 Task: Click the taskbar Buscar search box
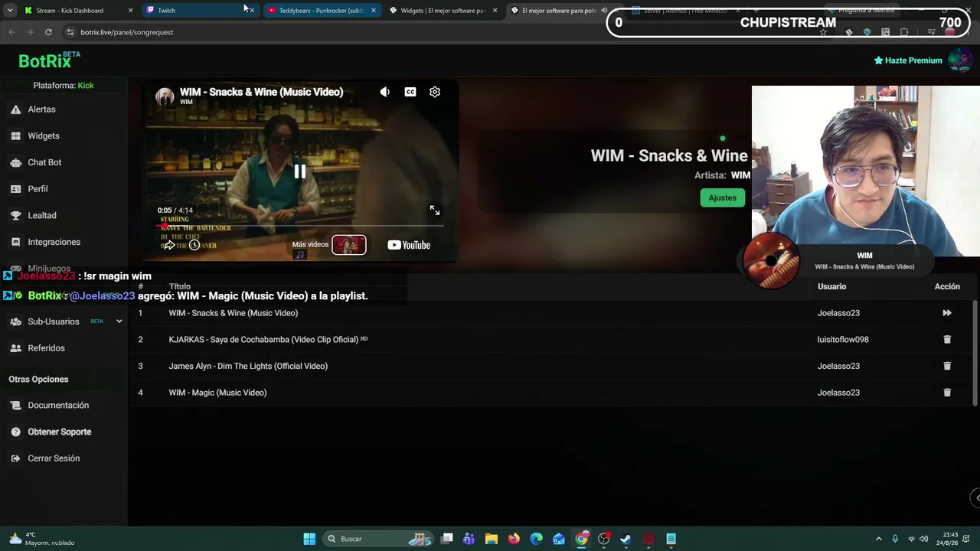click(x=379, y=539)
